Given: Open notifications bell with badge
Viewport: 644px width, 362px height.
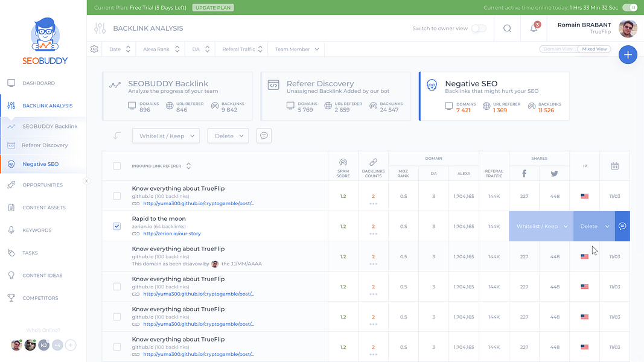Looking at the screenshot, I should (534, 28).
